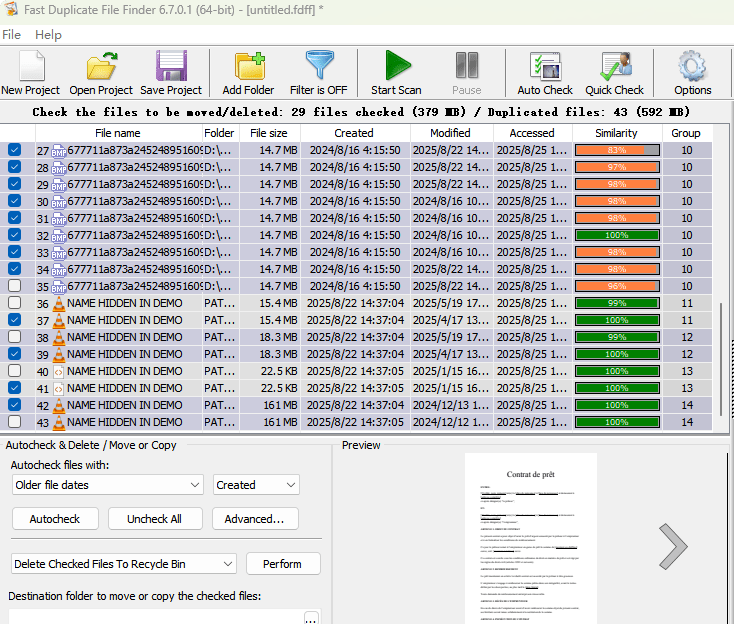Click Add Folder in the toolbar
Viewport: 734px width, 624px height.
pos(249,66)
